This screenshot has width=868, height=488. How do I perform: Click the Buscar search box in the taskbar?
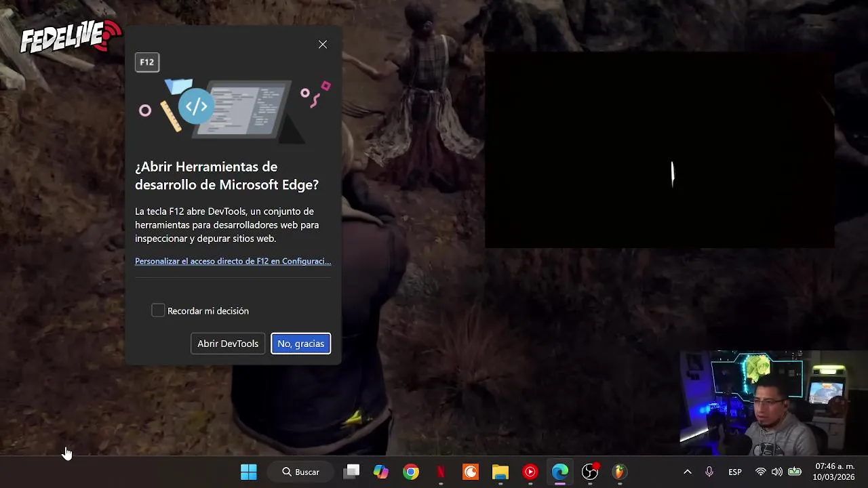point(300,472)
